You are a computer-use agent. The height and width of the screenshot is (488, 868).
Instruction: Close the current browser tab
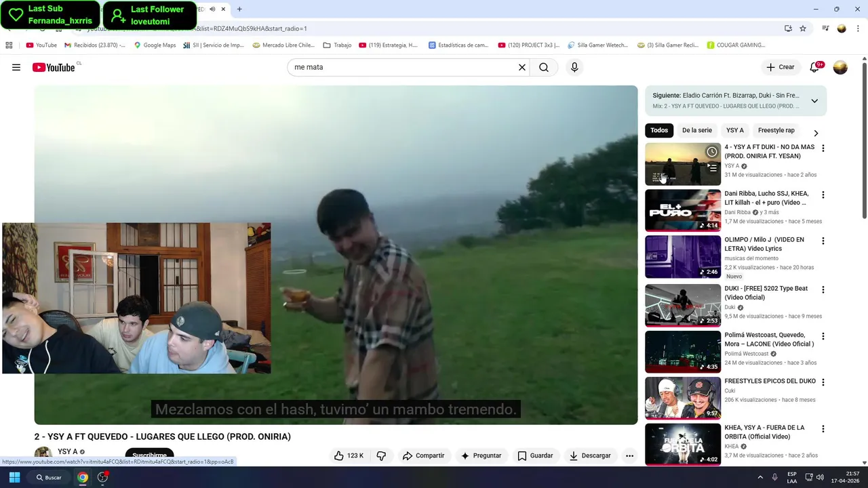pyautogui.click(x=223, y=9)
